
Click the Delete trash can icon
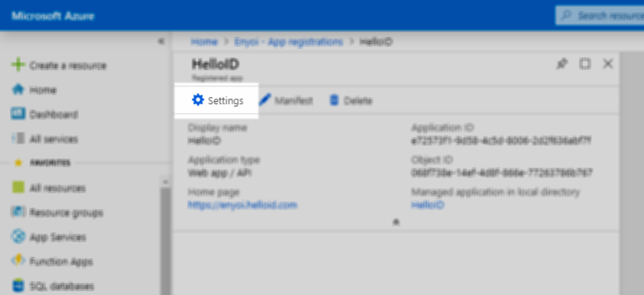point(335,100)
